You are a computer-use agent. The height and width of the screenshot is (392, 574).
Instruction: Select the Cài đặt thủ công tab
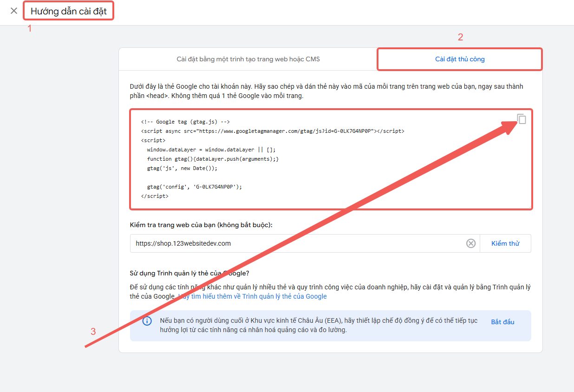(x=459, y=59)
